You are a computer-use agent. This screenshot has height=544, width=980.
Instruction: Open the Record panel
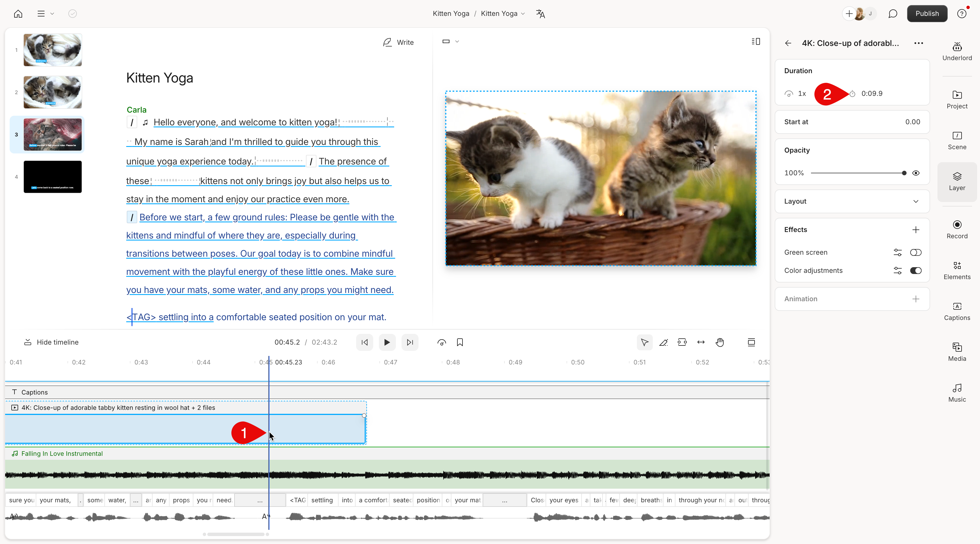[957, 230]
